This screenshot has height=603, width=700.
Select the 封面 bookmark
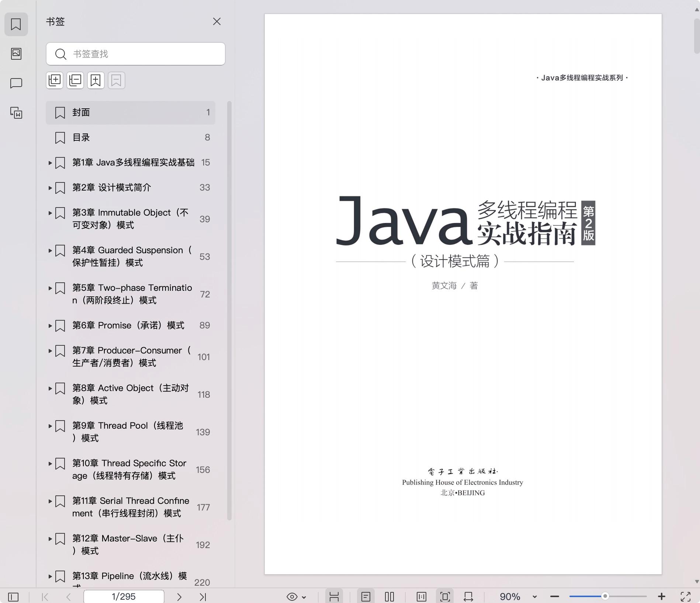(x=131, y=112)
